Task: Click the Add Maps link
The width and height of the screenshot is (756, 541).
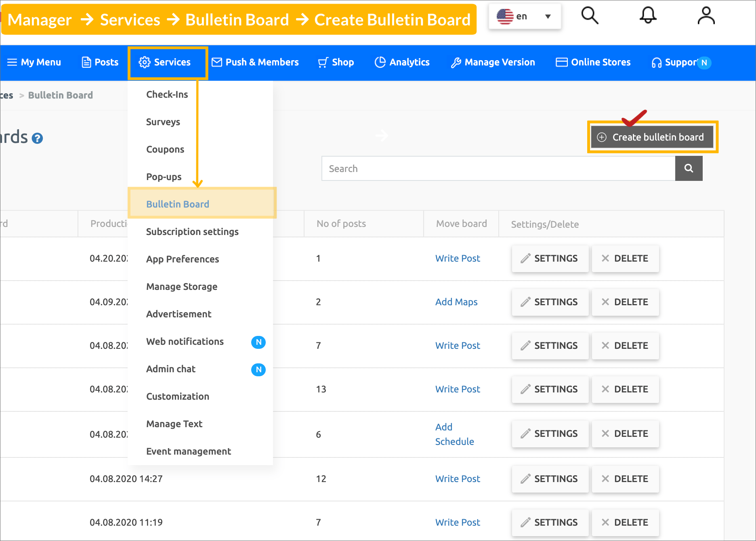Action: tap(456, 302)
